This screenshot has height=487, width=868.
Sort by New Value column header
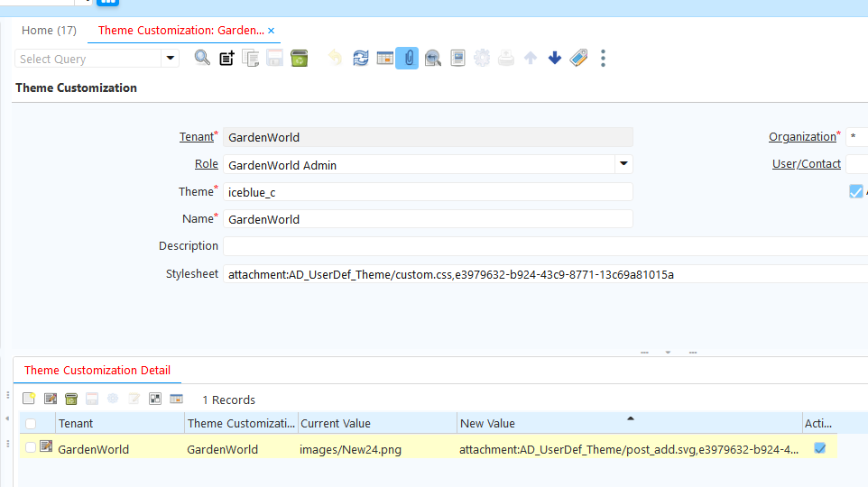point(630,423)
